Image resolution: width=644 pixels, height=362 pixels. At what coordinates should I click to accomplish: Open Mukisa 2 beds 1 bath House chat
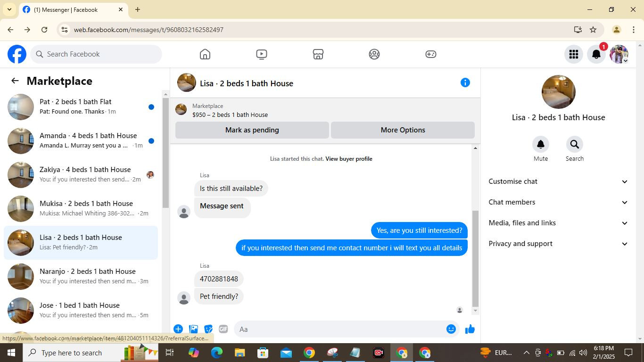tap(81, 209)
